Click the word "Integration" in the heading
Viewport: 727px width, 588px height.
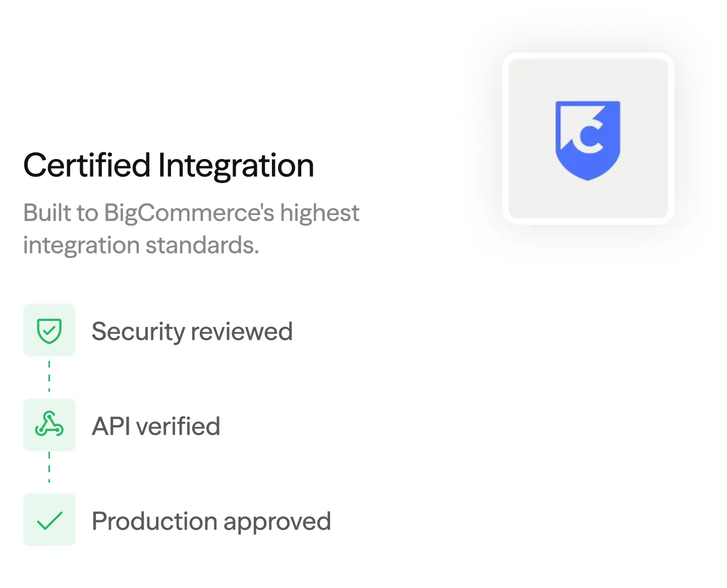pyautogui.click(x=236, y=166)
